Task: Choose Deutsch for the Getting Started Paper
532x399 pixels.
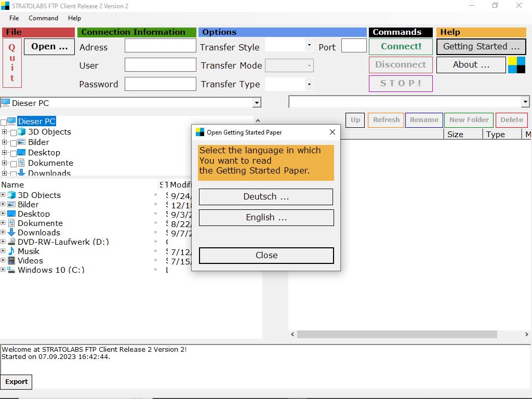Action: (x=266, y=197)
